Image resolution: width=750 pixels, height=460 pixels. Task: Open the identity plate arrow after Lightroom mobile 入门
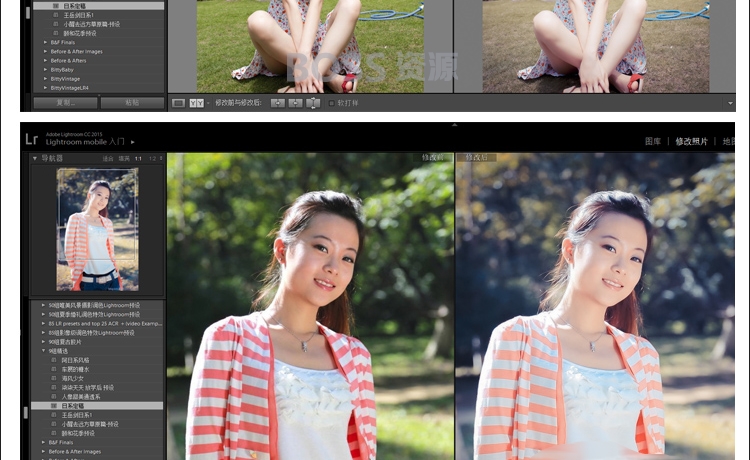(x=132, y=142)
